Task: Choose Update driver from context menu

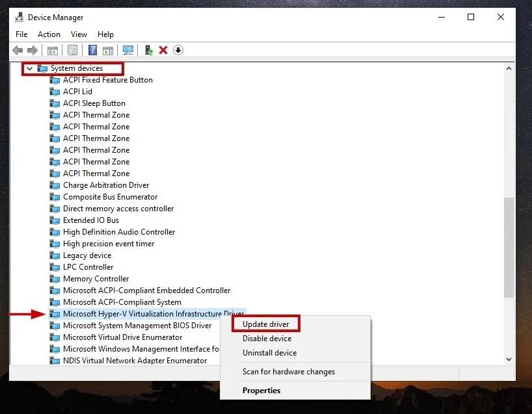Action: [265, 324]
